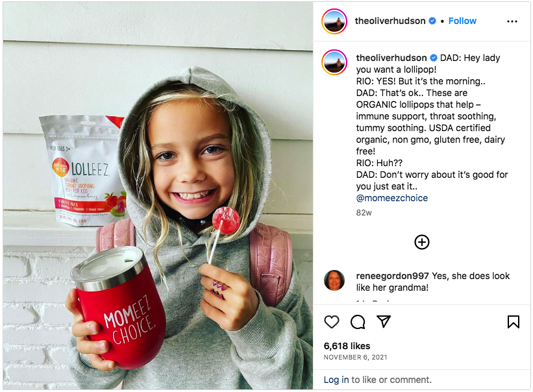Viewport: 533px width, 392px height.
Task: Click the Log in link
Action: tap(336, 380)
